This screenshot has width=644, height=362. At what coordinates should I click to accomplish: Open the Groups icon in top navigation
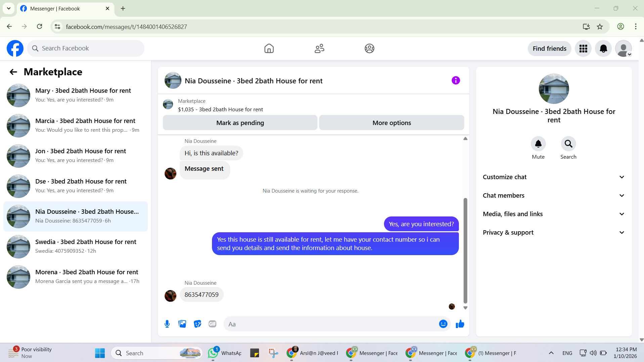coord(370,48)
